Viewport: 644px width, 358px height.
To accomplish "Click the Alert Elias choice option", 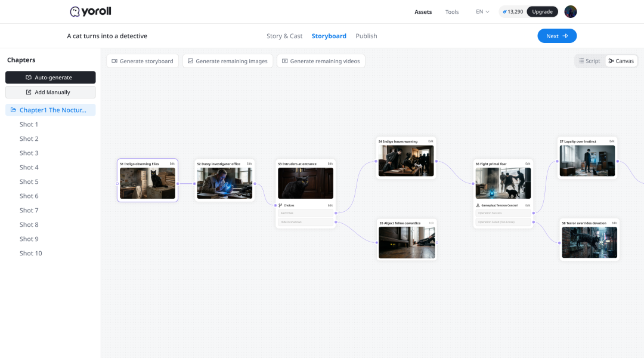I will point(305,213).
